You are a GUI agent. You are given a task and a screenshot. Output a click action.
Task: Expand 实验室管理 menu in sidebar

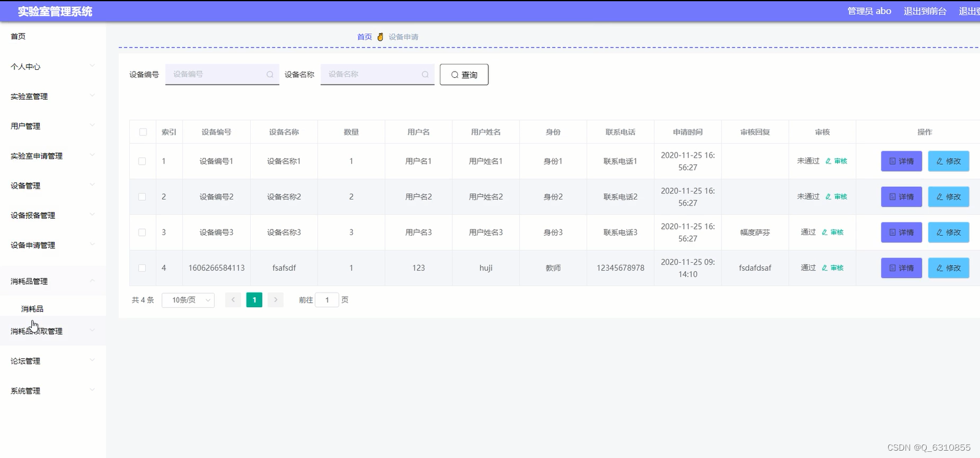pyautogui.click(x=53, y=96)
